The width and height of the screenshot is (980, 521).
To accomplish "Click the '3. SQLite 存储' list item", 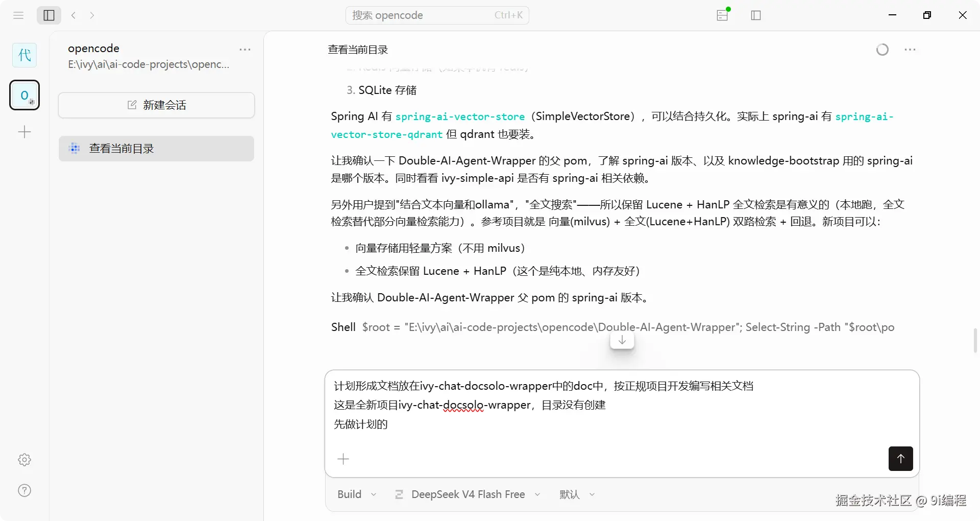I will click(382, 90).
